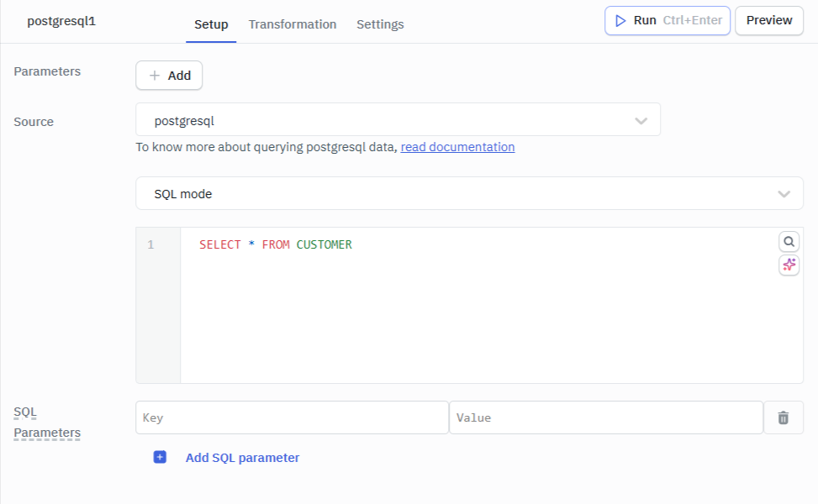
Task: Click the blue plus icon for SQL parameters
Action: pyautogui.click(x=160, y=458)
